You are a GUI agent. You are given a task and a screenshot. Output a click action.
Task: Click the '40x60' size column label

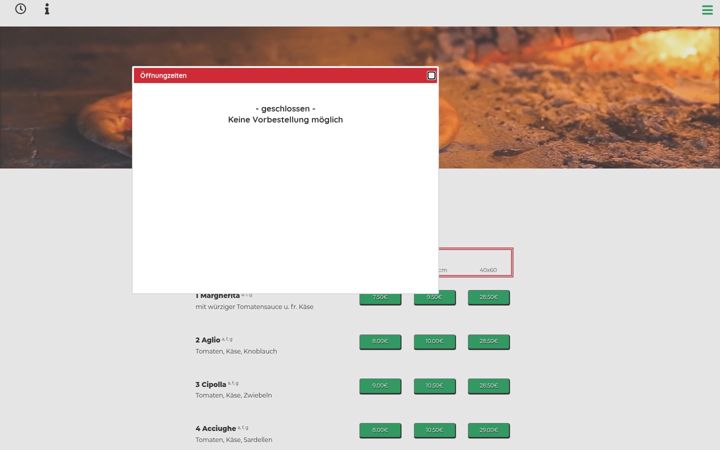coord(488,270)
